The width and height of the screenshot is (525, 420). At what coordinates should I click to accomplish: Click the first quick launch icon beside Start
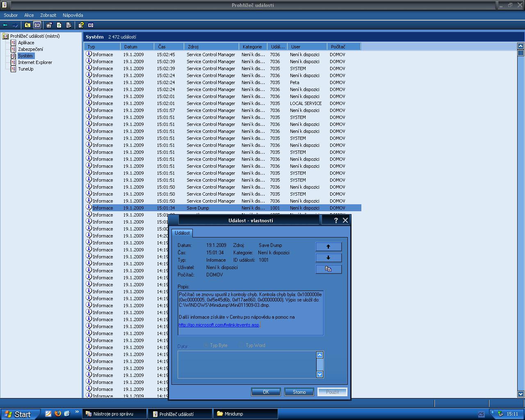click(48, 414)
